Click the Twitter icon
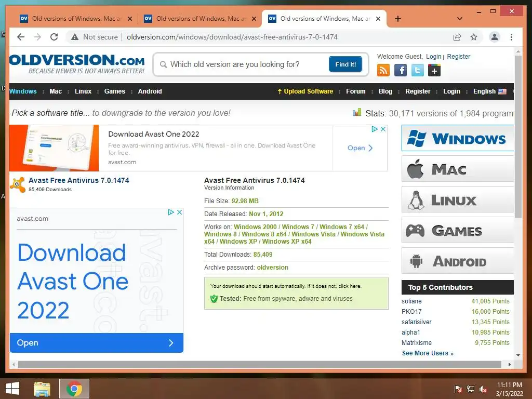 (x=417, y=70)
